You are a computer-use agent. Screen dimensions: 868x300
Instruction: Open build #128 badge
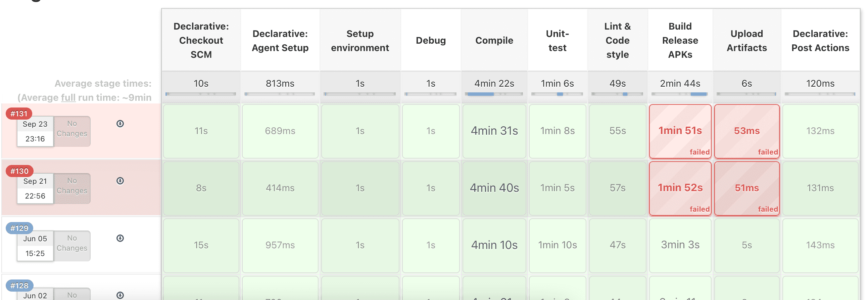(19, 286)
